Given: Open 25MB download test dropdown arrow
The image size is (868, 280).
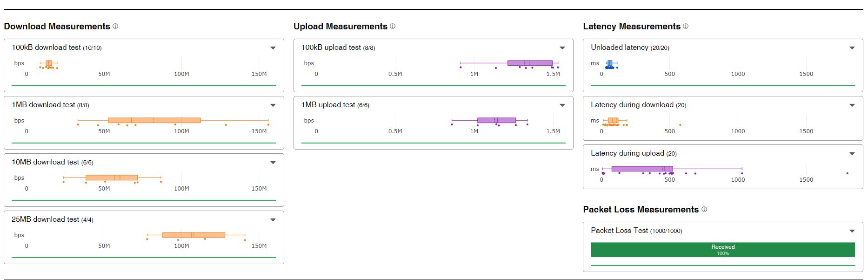Looking at the screenshot, I should click(273, 220).
